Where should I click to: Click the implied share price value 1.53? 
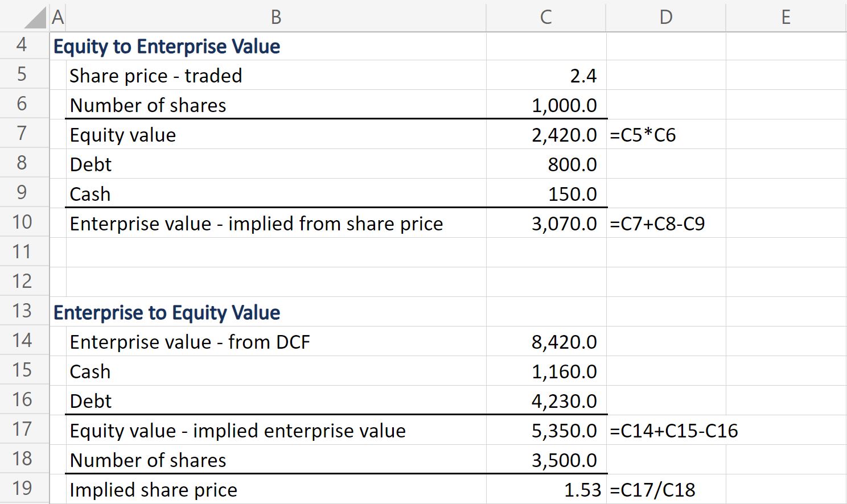pyautogui.click(x=582, y=490)
